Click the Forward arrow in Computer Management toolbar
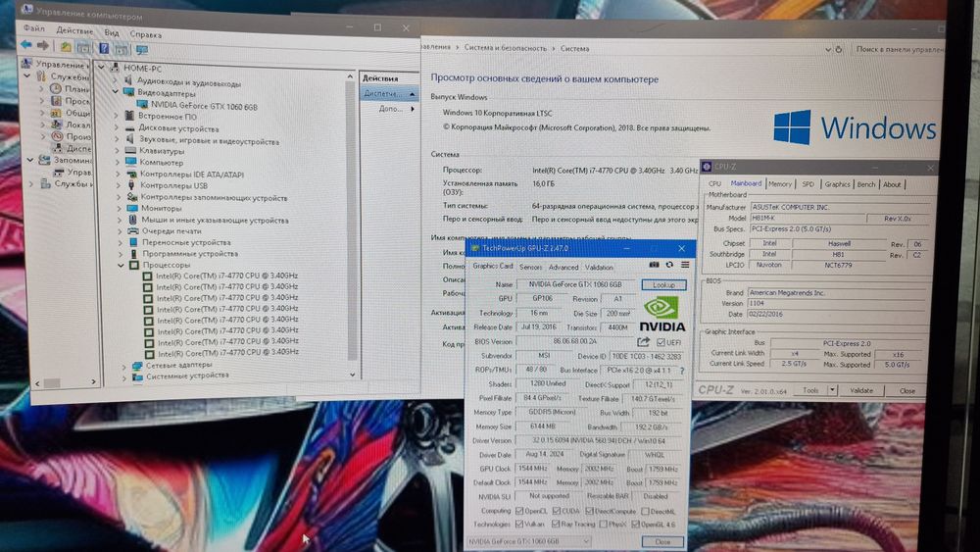This screenshot has height=552, width=980. pyautogui.click(x=42, y=45)
